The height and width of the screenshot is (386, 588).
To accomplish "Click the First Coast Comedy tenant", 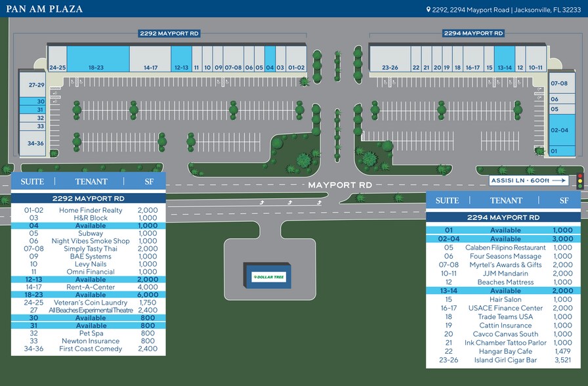I will 91,349.
